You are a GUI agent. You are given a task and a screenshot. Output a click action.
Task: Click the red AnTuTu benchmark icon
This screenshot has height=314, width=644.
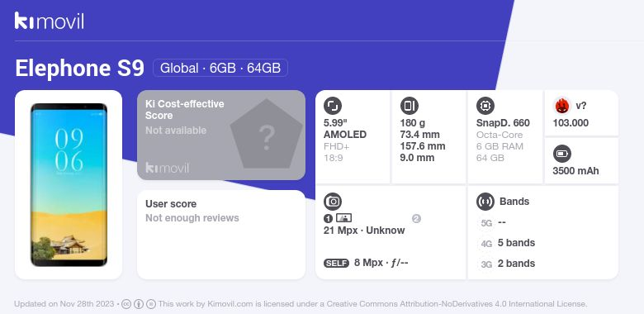pyautogui.click(x=562, y=106)
